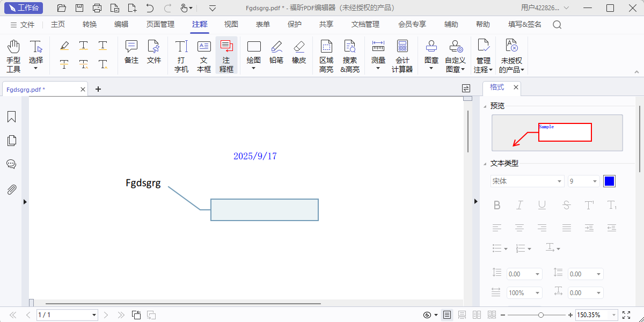The width and height of the screenshot is (644, 322).
Task: Open the 宋体 font family dropdown
Action: pyautogui.click(x=560, y=181)
